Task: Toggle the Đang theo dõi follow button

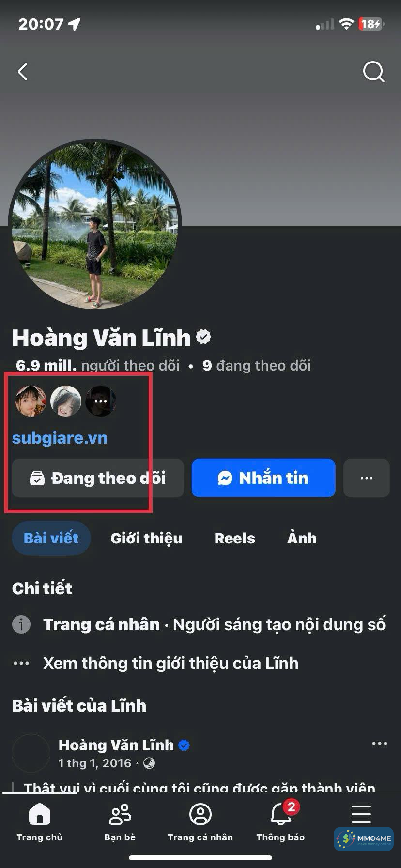Action: point(98,478)
